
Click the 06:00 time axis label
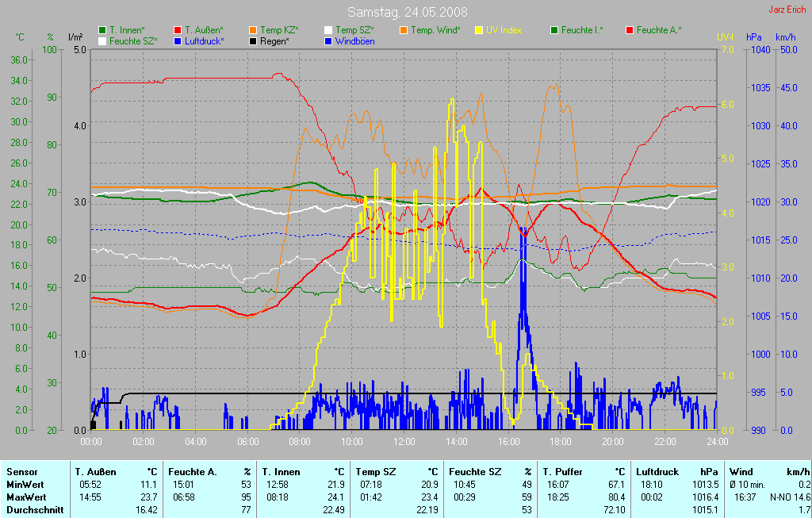(247, 442)
